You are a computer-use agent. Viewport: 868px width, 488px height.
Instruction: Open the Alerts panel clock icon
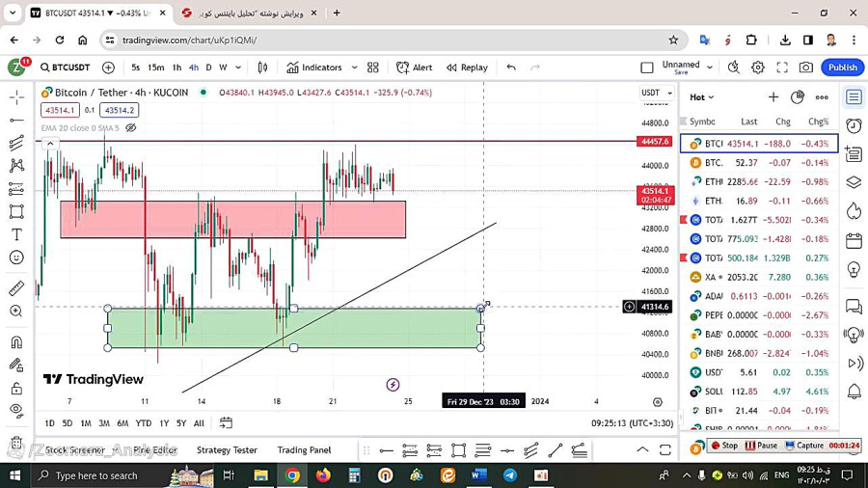coord(854,126)
